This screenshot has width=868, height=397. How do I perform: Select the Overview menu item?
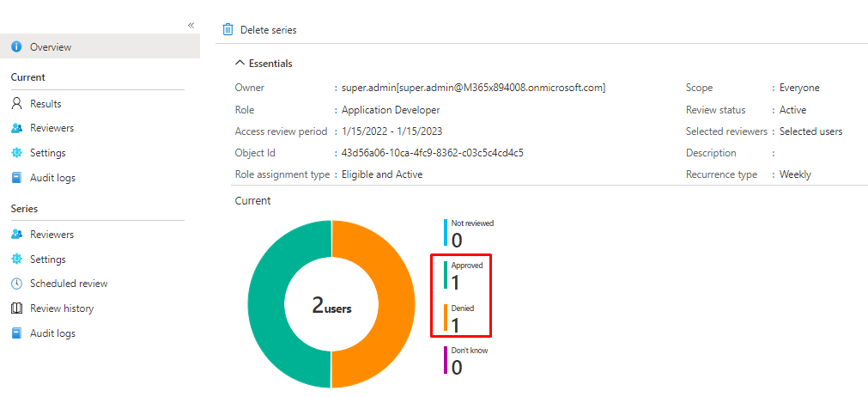click(51, 47)
